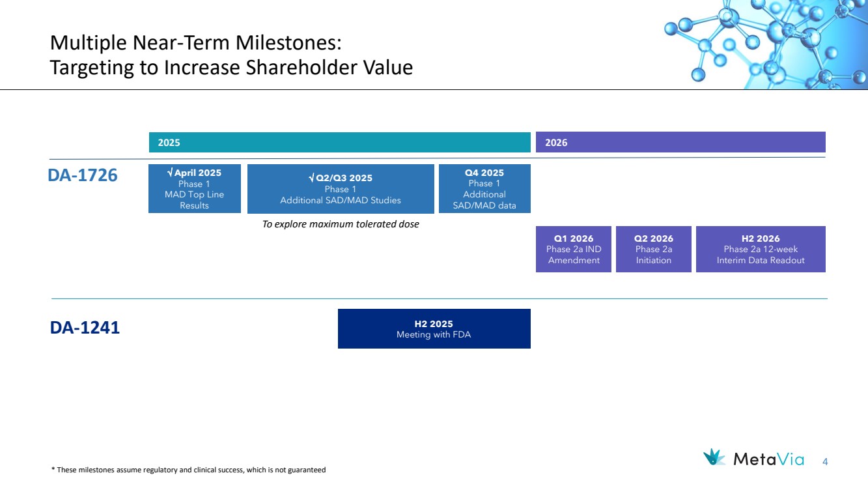Click the Q4 2025 Additional SAD/MAD data box
This screenshot has width=868, height=488.
pyautogui.click(x=484, y=189)
